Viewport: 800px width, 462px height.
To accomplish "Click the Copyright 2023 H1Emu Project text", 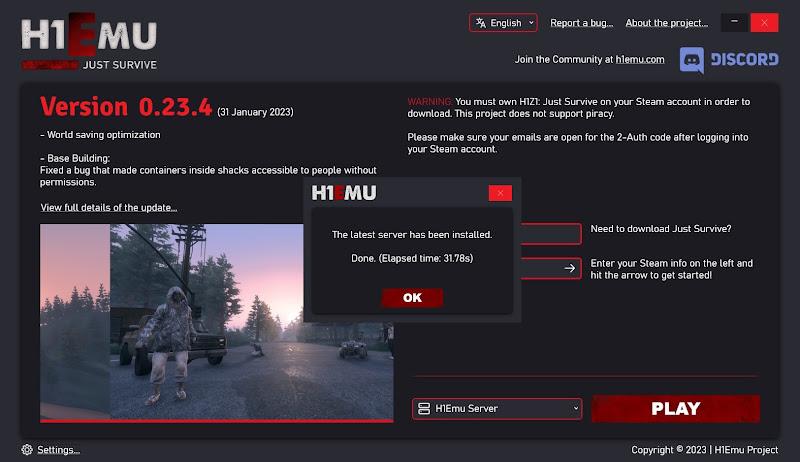I will (x=705, y=450).
